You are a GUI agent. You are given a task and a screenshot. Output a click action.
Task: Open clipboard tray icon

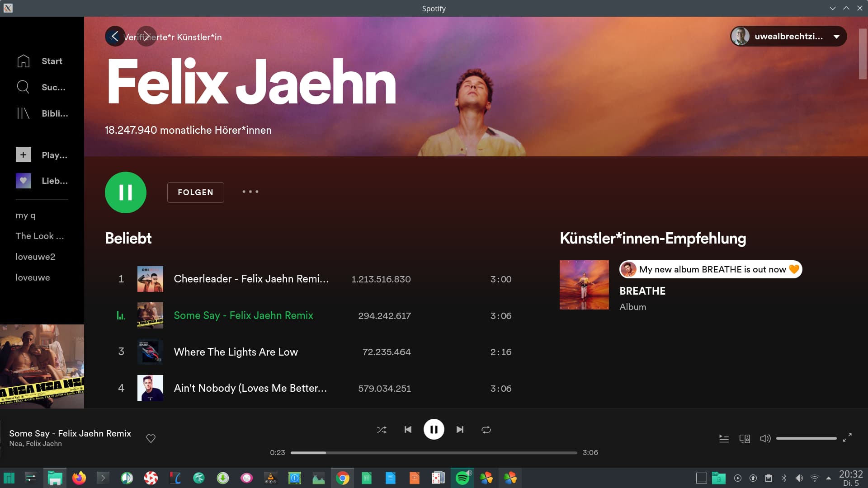(x=769, y=478)
